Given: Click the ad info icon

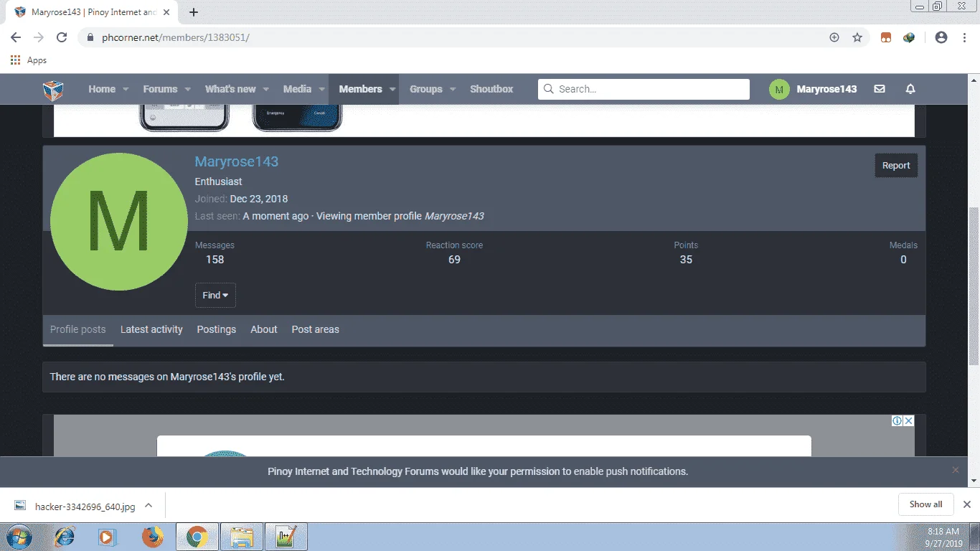Looking at the screenshot, I should tap(897, 420).
